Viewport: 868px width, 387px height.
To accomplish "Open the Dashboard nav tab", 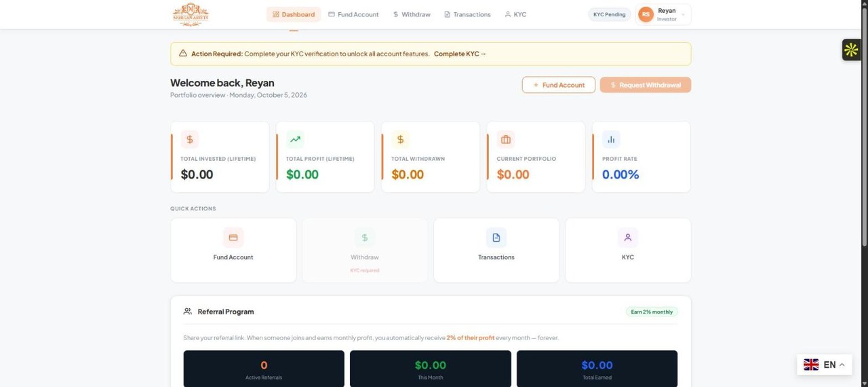I will tap(294, 14).
